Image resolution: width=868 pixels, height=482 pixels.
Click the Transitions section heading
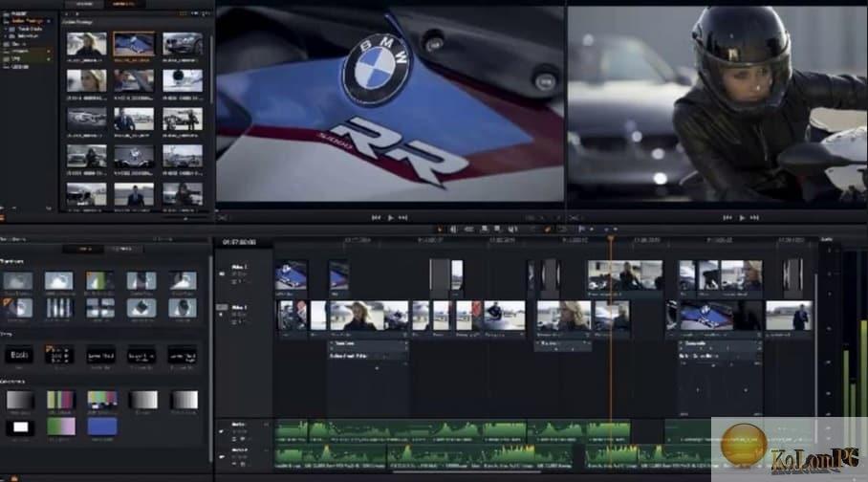(11, 261)
